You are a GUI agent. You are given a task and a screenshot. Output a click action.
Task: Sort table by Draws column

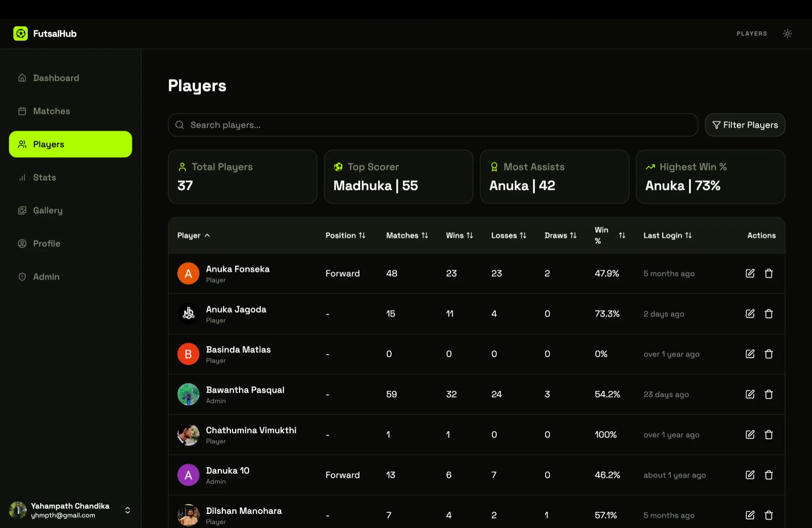560,236
